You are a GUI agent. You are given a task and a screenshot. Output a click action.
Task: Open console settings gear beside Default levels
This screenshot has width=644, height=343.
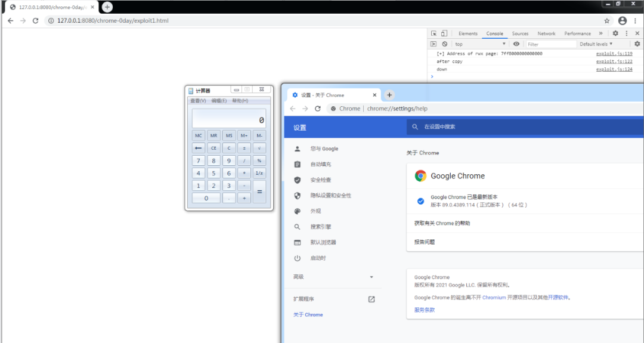(x=637, y=44)
